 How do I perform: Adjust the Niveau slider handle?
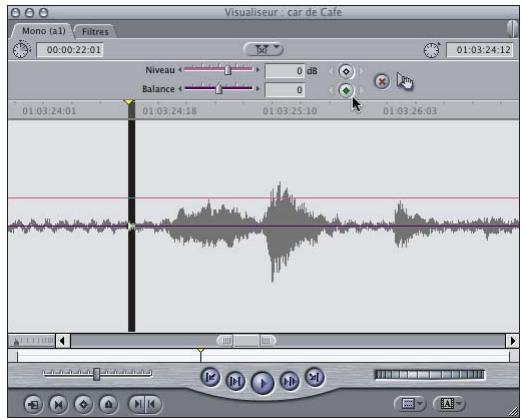point(227,70)
